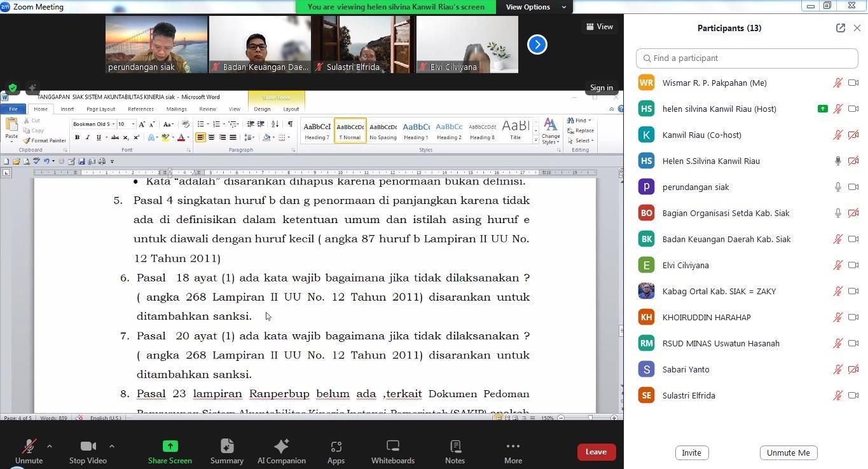
Task: Click the red Leave button
Action: [x=596, y=452]
